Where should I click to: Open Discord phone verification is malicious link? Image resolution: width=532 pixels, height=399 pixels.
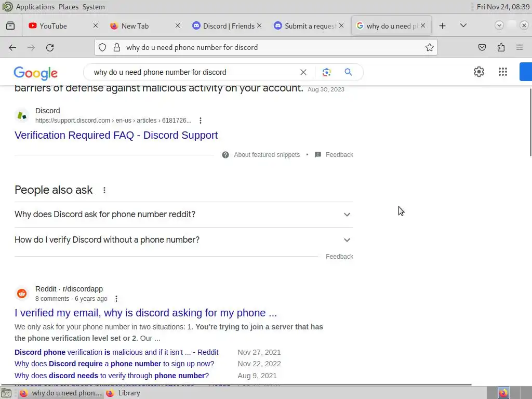pos(116,352)
